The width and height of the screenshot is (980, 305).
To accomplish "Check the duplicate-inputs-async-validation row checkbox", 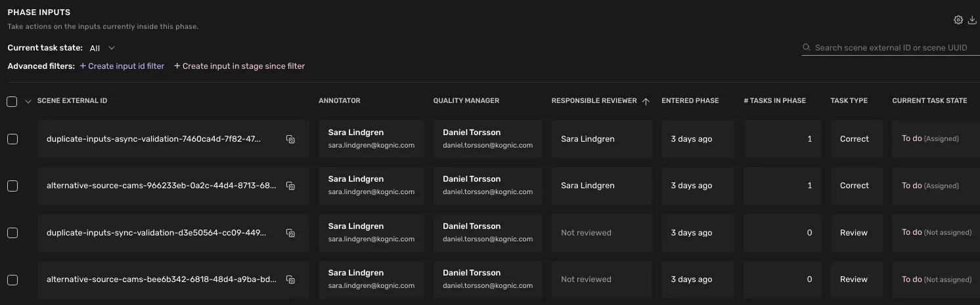I will [x=12, y=139].
